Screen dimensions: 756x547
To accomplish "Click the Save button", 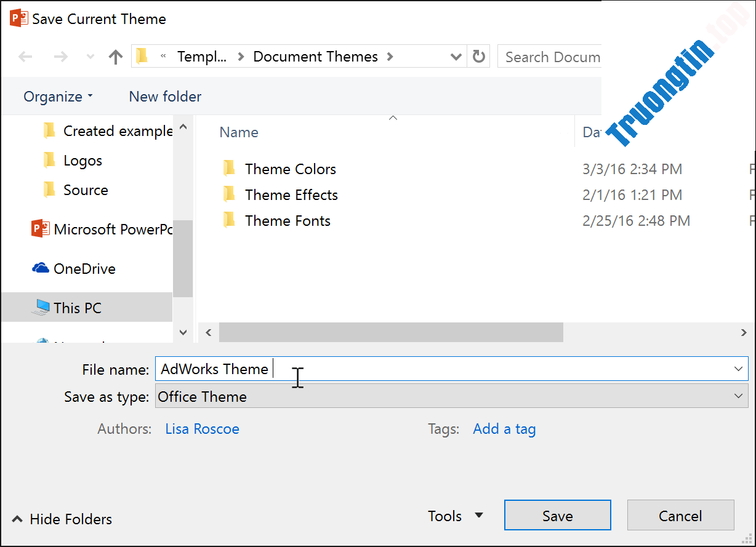I will tap(557, 516).
